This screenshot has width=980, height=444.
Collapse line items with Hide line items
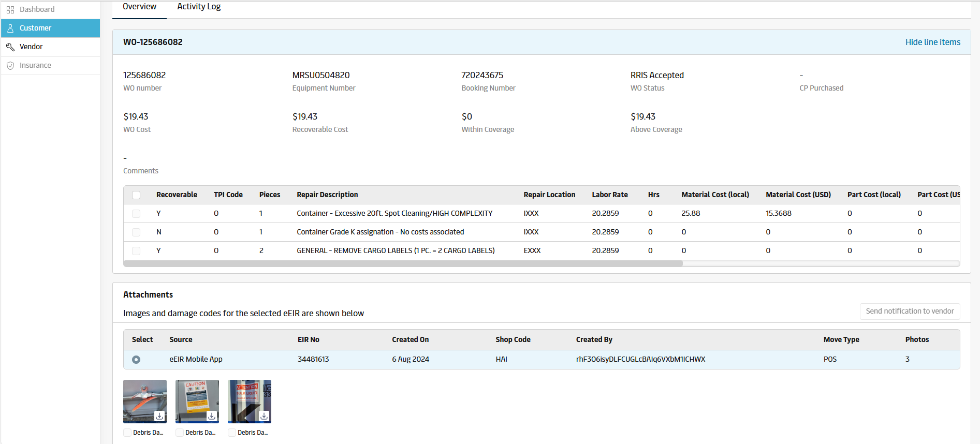(932, 42)
